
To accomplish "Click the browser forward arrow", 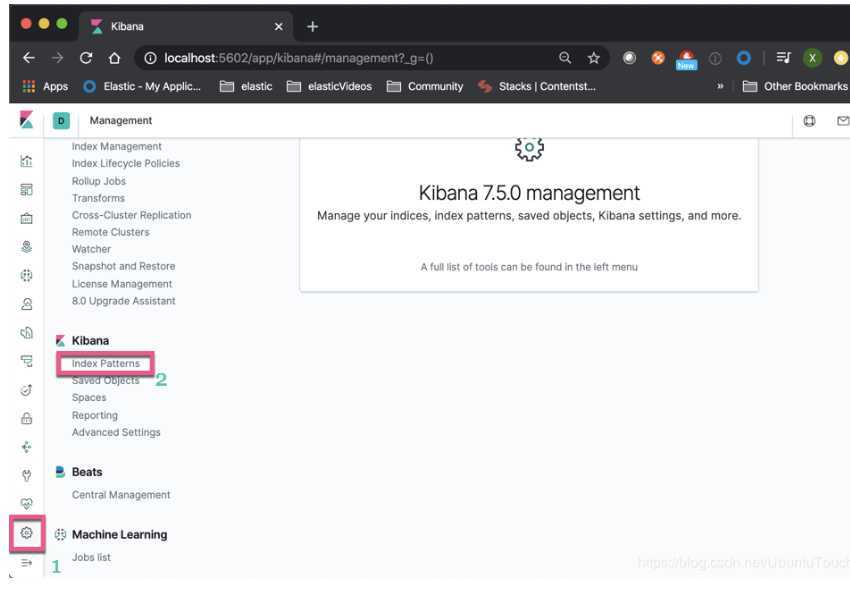I will (x=57, y=58).
